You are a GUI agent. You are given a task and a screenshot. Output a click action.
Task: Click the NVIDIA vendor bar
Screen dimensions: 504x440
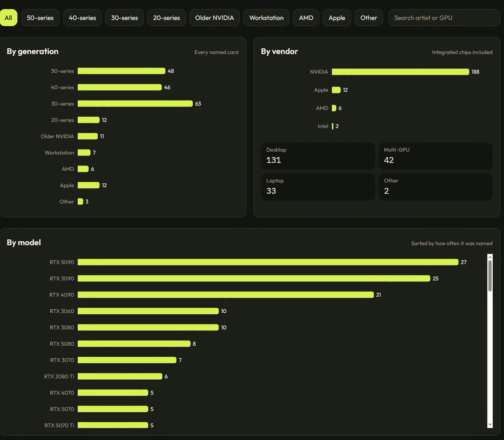click(400, 72)
